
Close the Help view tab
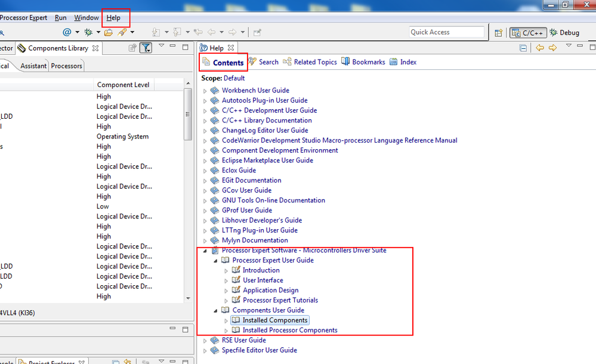click(x=231, y=48)
